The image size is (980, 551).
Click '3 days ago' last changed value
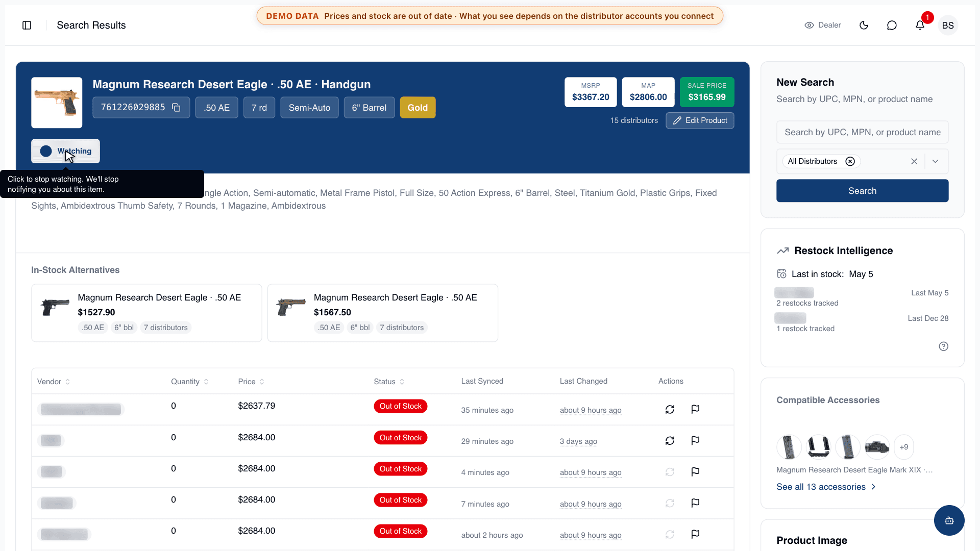[x=578, y=441]
